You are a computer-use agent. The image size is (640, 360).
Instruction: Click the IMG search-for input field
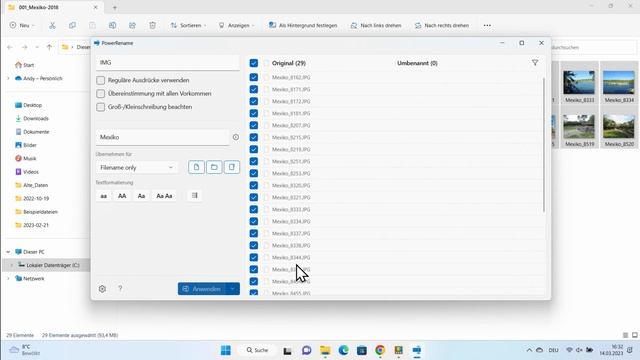(x=168, y=62)
